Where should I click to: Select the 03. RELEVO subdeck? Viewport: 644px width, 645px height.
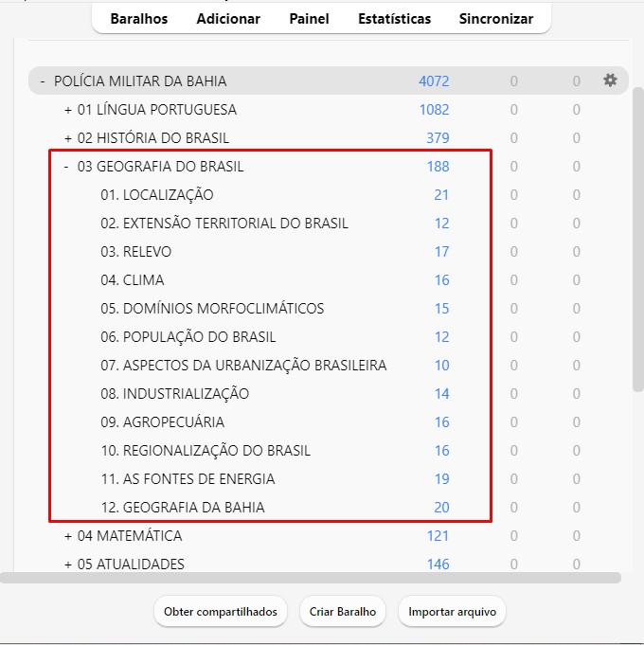tap(135, 252)
